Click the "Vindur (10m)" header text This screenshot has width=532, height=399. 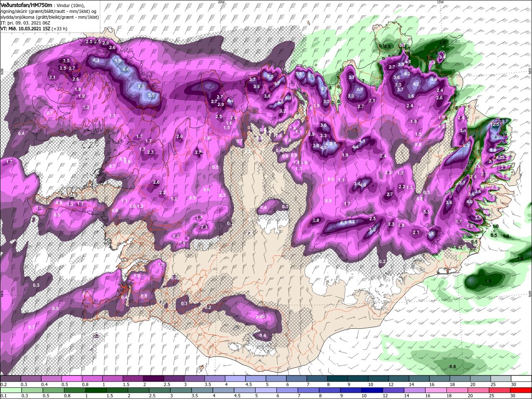coord(70,5)
